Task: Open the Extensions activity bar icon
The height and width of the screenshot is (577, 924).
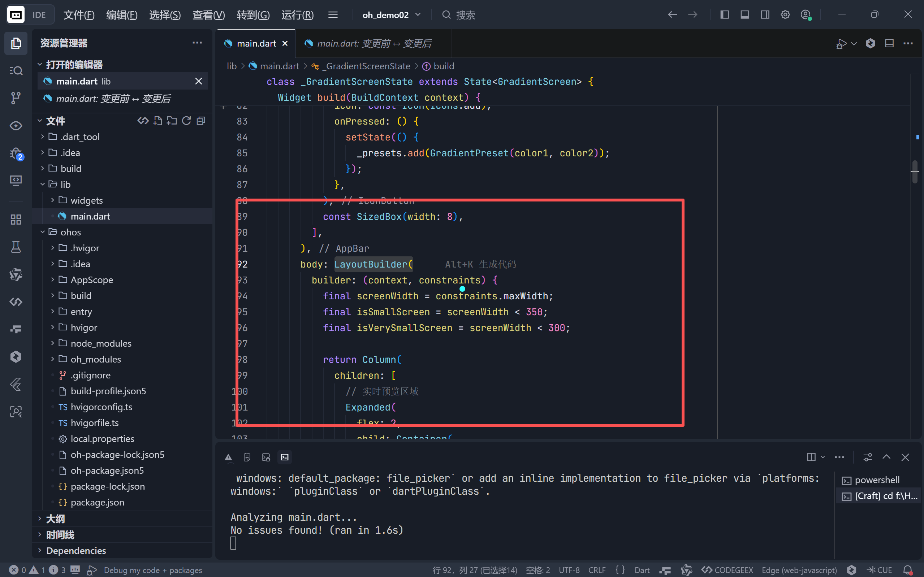Action: 16,220
